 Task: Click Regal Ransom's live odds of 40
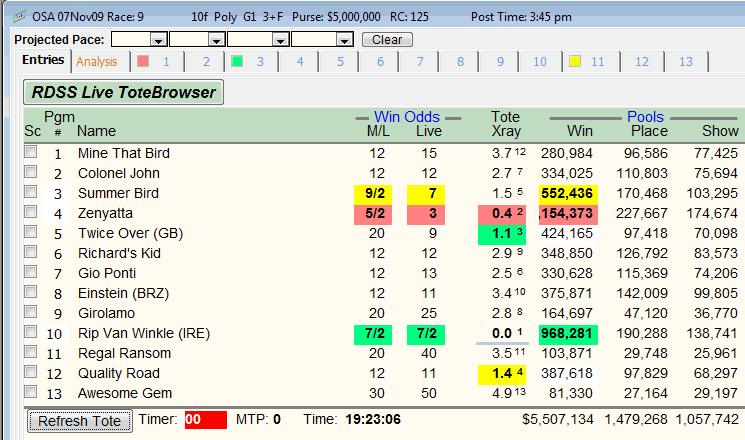(x=429, y=354)
